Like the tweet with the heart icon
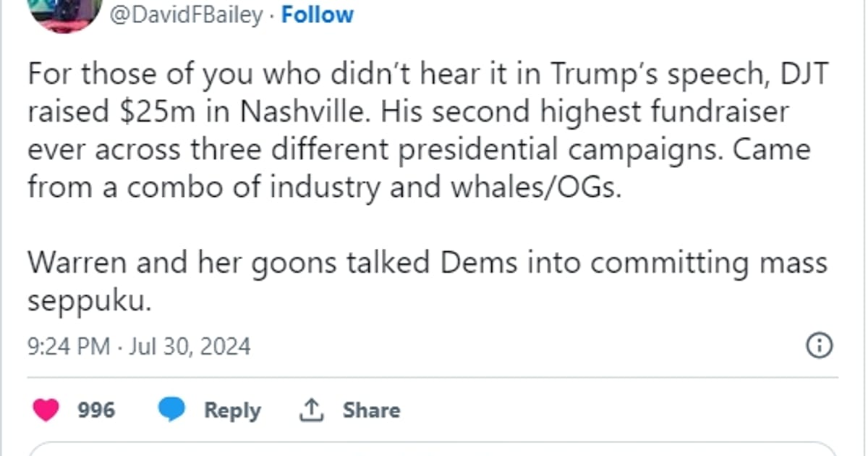Viewport: 868px width, 456px height. [47, 410]
